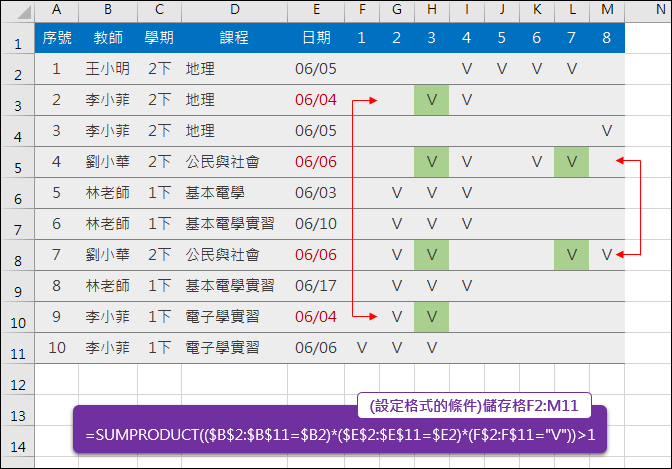Click the SUMPRODUCT formula text box
Screen dimensions: 672x469
click(340, 434)
